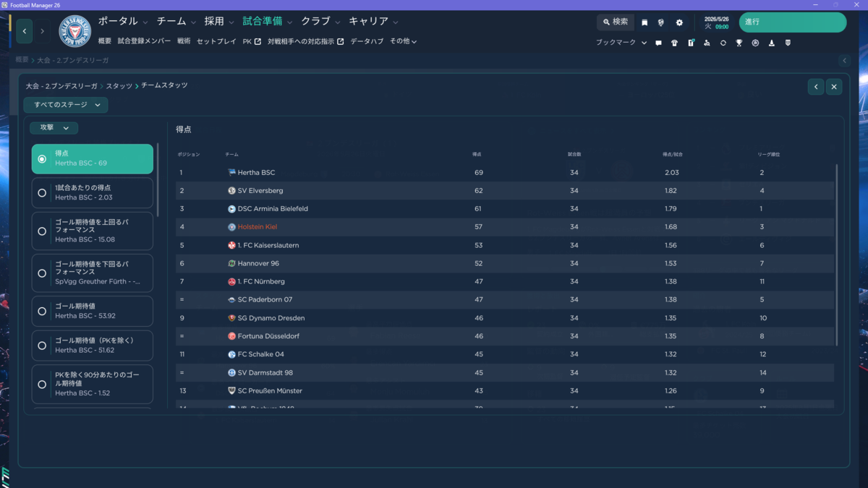Select PKを除く90分あたりのゴール期待値 radio option
Viewport: 868px width, 488px height.
(x=93, y=384)
